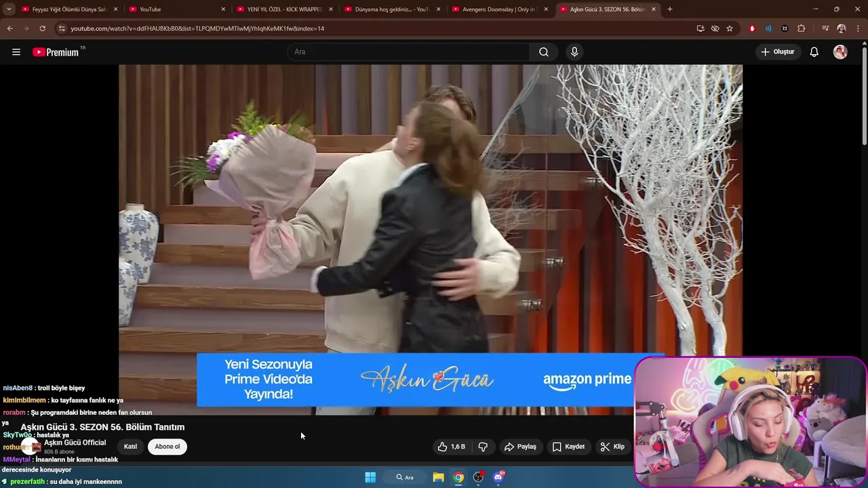The width and height of the screenshot is (868, 488).
Task: Click the Oluştur create button
Action: [x=778, y=52]
